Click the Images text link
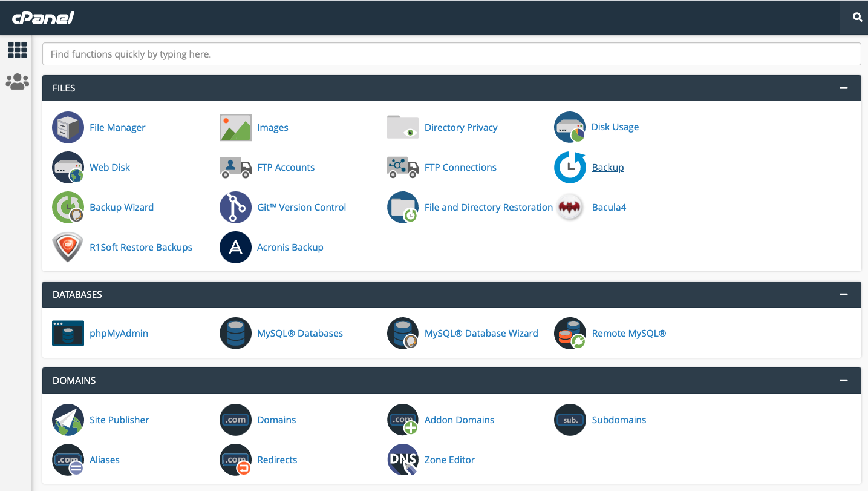 click(273, 127)
